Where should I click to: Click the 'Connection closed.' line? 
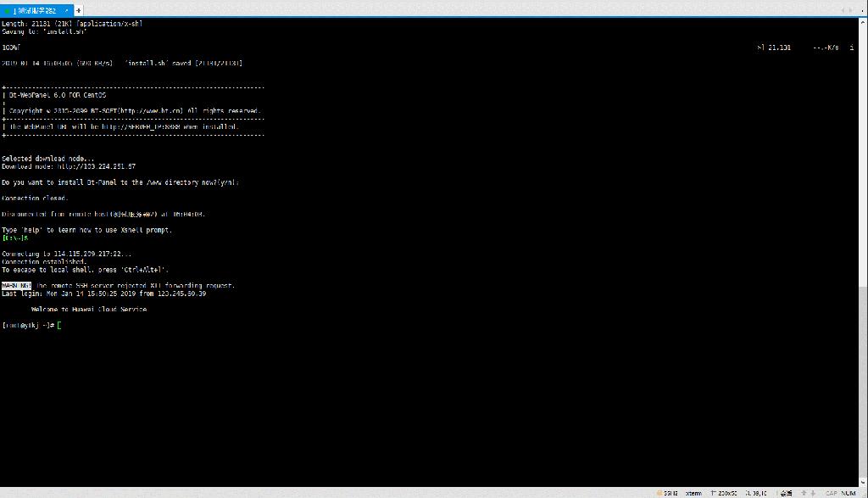[35, 199]
